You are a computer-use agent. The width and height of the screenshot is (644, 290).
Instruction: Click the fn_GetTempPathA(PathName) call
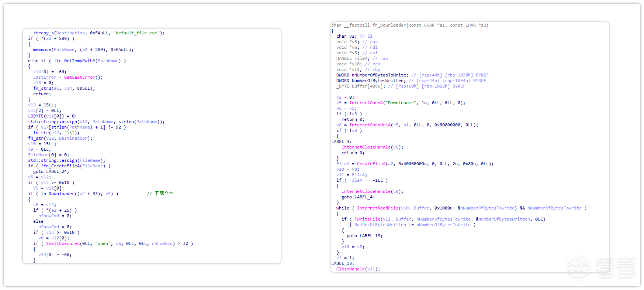(x=88, y=61)
